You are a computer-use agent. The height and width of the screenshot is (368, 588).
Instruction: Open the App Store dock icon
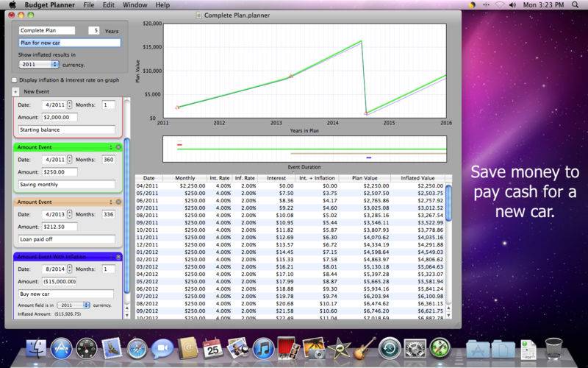(x=61, y=348)
